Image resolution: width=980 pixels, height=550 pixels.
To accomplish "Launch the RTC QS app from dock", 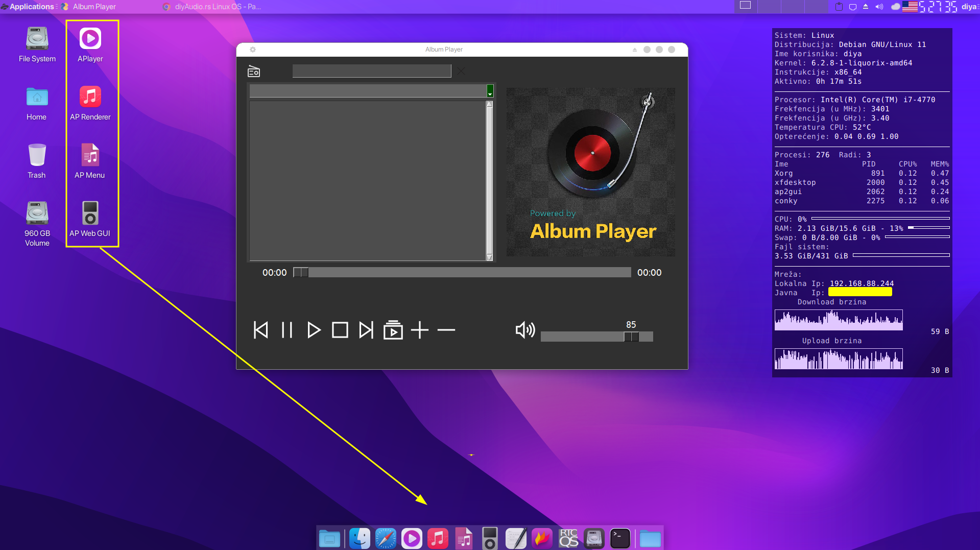I will [568, 538].
